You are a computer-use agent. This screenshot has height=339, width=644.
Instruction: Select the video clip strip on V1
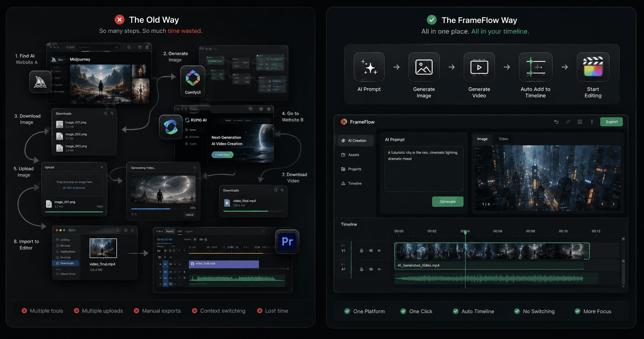coord(492,251)
